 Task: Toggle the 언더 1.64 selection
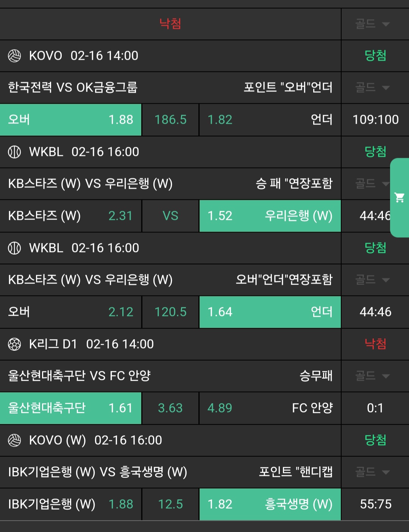270,312
